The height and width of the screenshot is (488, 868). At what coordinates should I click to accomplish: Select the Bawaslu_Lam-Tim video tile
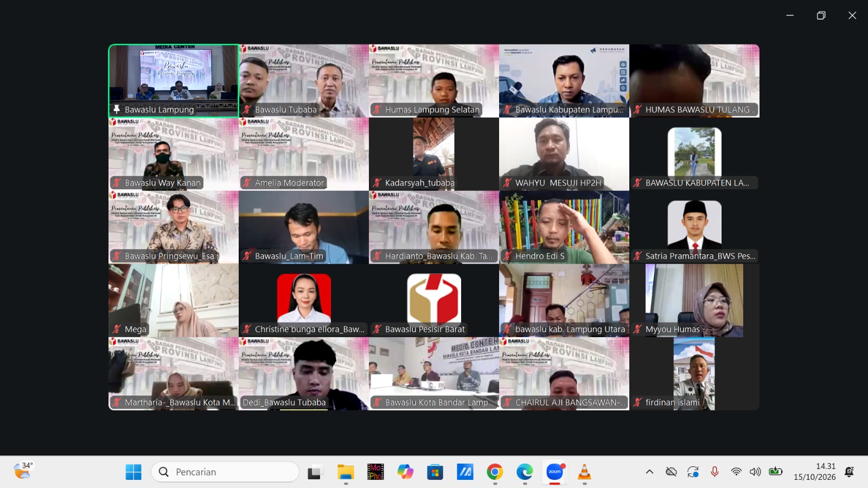tap(304, 227)
